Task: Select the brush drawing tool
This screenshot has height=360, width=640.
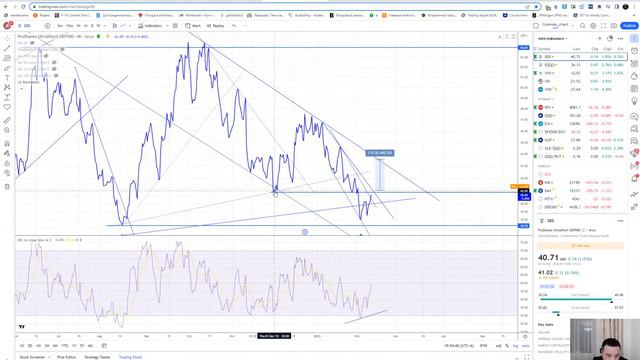Action: click(x=7, y=68)
